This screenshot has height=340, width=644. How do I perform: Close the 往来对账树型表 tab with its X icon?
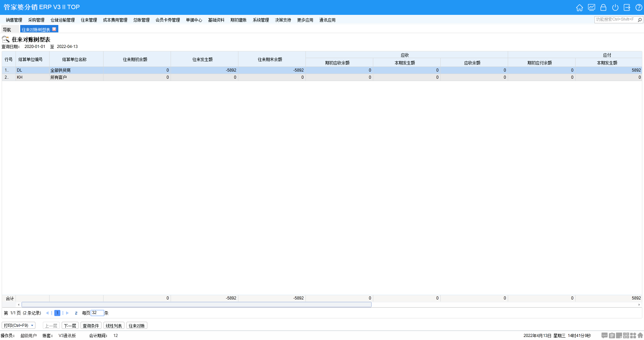(x=54, y=29)
